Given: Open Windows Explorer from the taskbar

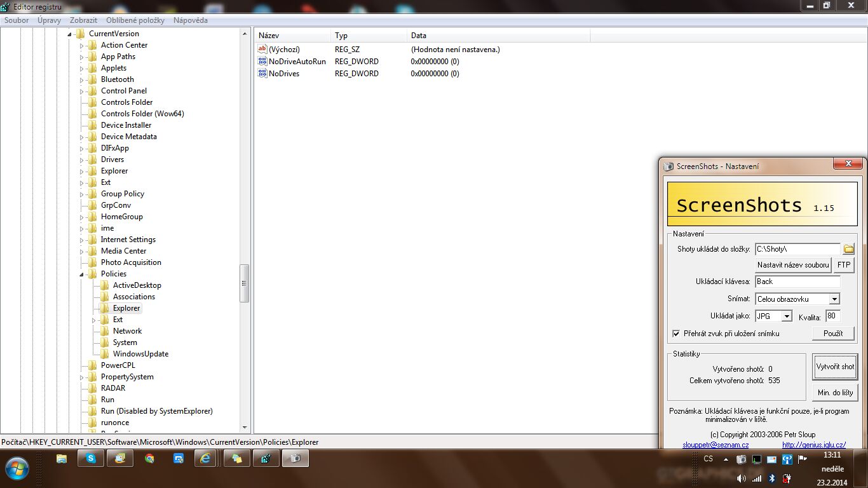Looking at the screenshot, I should click(62, 458).
